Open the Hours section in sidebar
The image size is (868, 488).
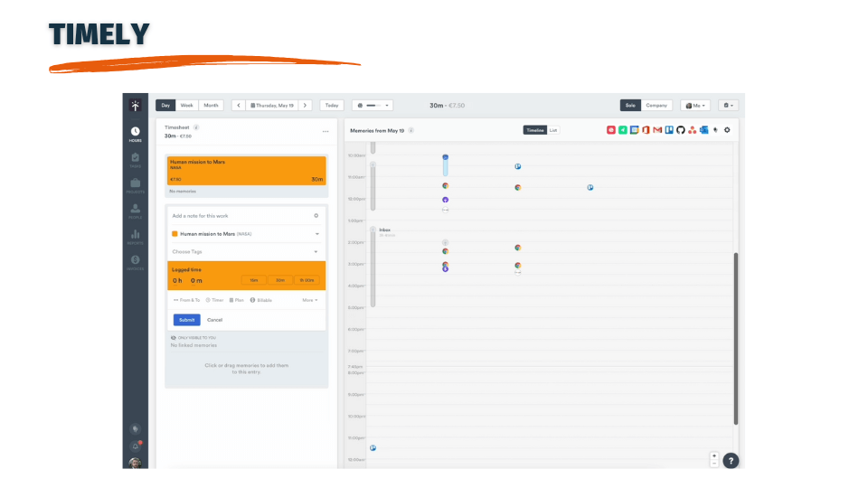[135, 134]
